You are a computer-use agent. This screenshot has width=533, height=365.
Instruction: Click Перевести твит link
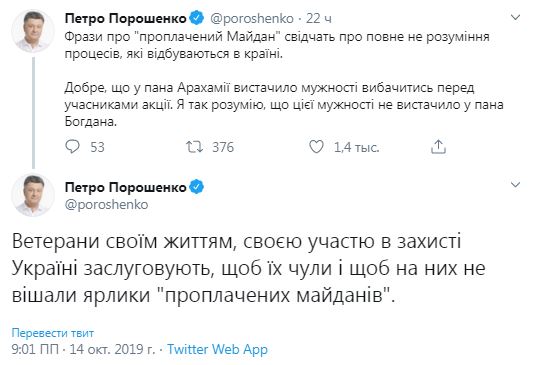[x=53, y=333]
